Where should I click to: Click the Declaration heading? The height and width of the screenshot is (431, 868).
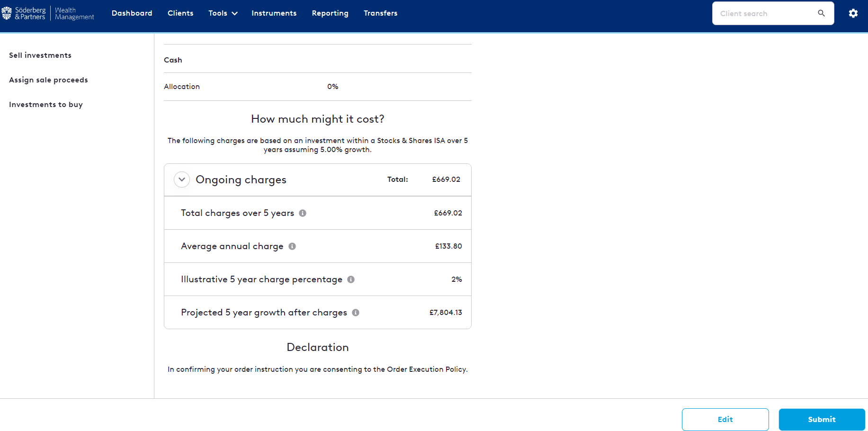(x=318, y=347)
